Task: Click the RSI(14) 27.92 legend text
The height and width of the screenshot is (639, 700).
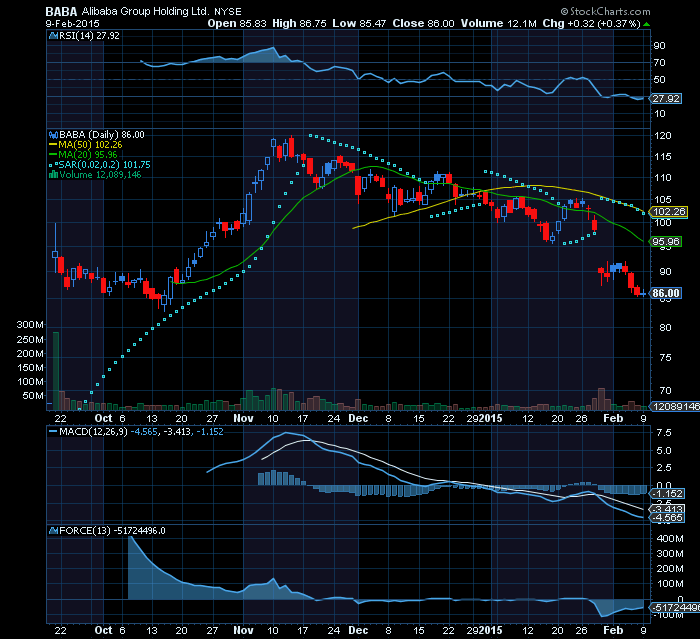Action: (x=89, y=36)
